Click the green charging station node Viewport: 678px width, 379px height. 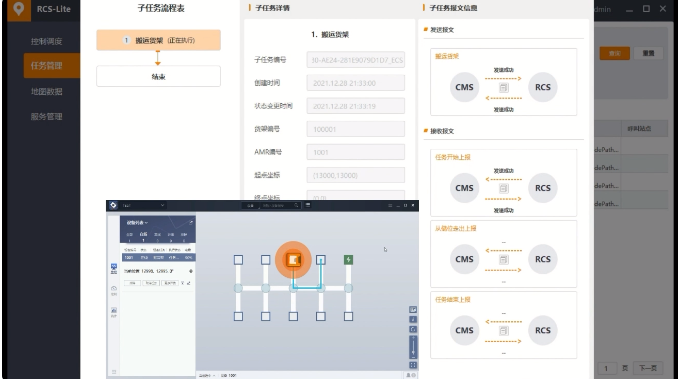point(348,259)
